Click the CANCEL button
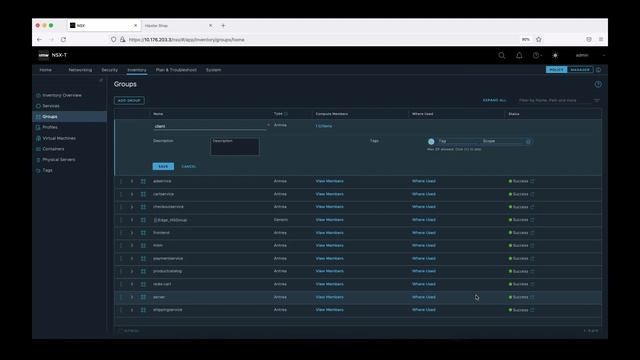This screenshot has width=640, height=360. point(189,167)
